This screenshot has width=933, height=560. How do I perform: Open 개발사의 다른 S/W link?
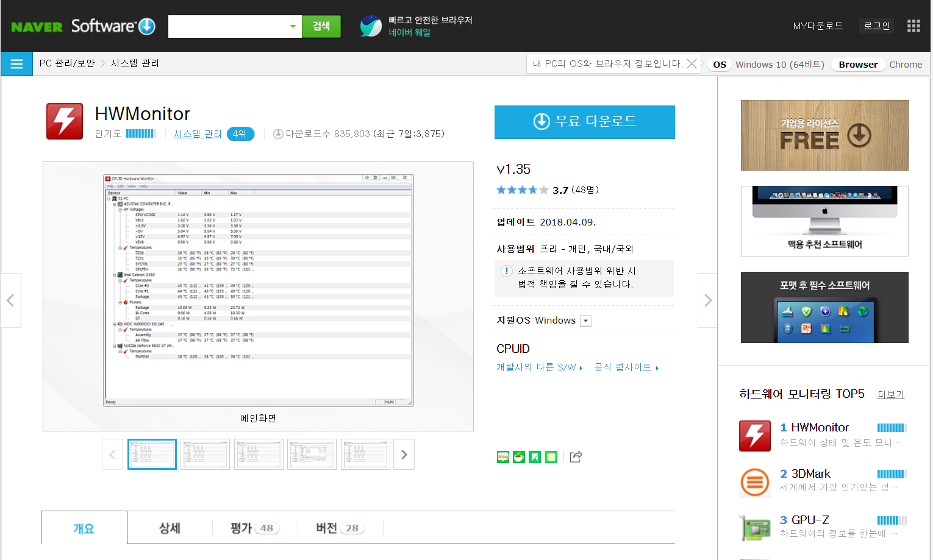tap(540, 367)
